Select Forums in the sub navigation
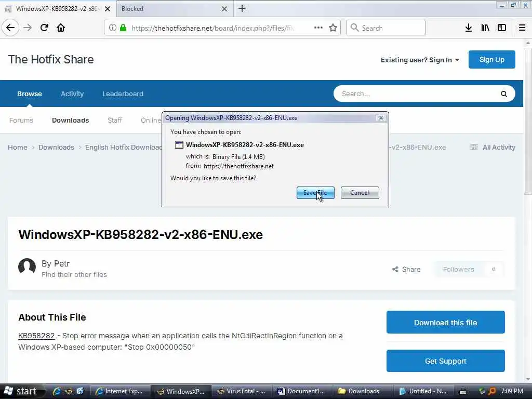 (21, 121)
